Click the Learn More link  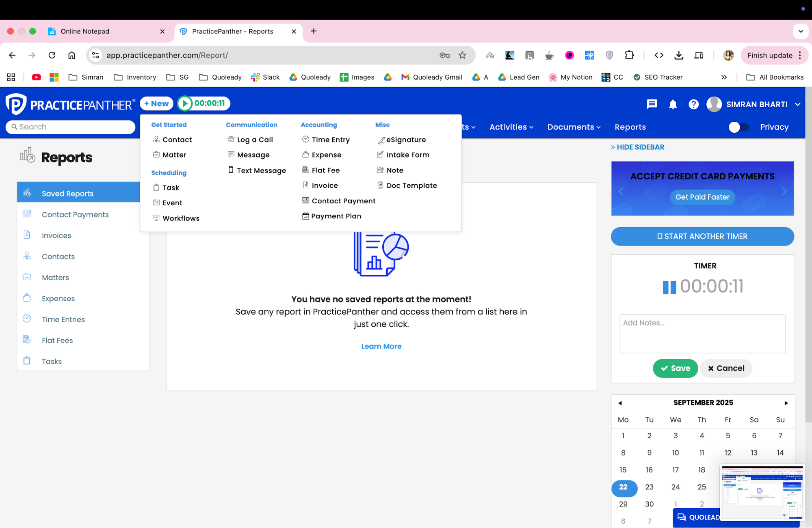tap(381, 346)
